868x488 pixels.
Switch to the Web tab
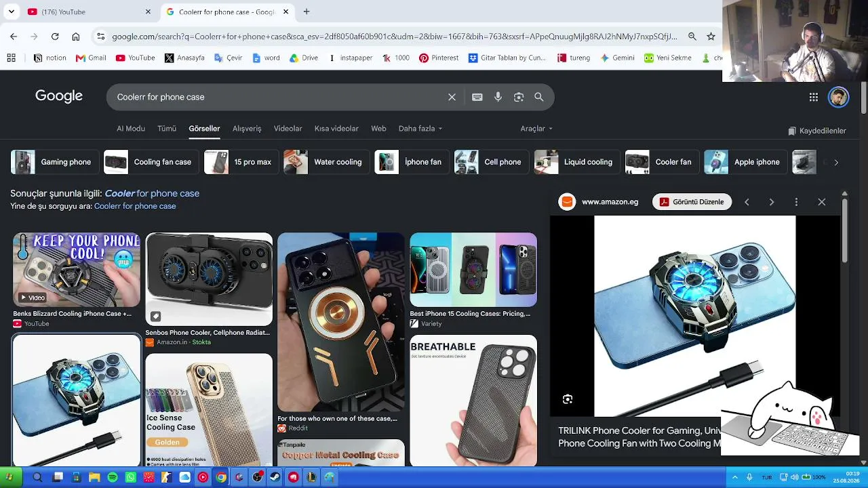tap(378, 129)
